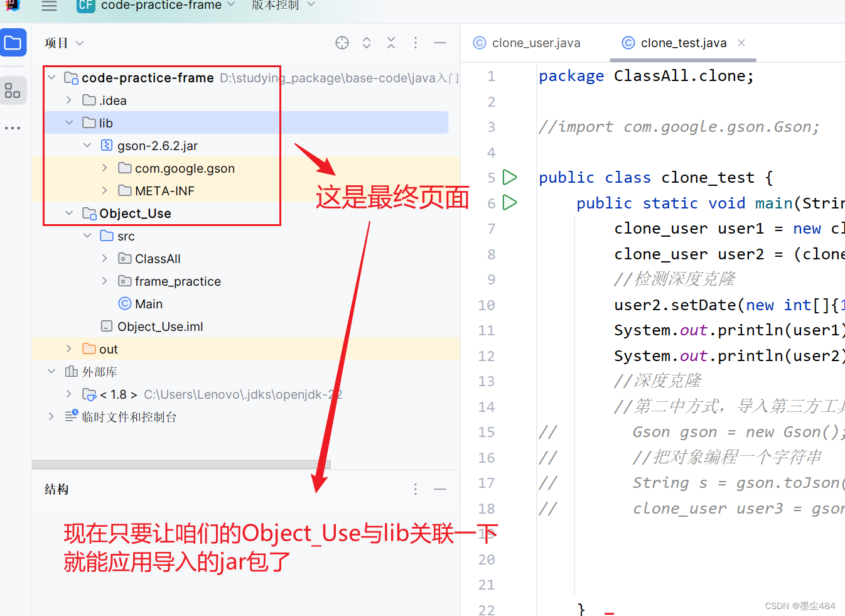Image resolution: width=845 pixels, height=616 pixels.
Task: Click the select-opened-file crosshair icon in Project panel
Action: tap(342, 42)
